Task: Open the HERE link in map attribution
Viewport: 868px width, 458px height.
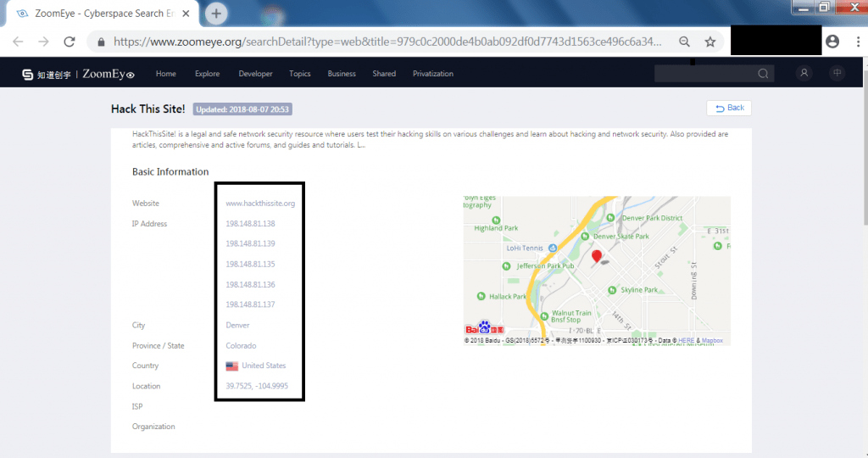Action: [x=686, y=341]
